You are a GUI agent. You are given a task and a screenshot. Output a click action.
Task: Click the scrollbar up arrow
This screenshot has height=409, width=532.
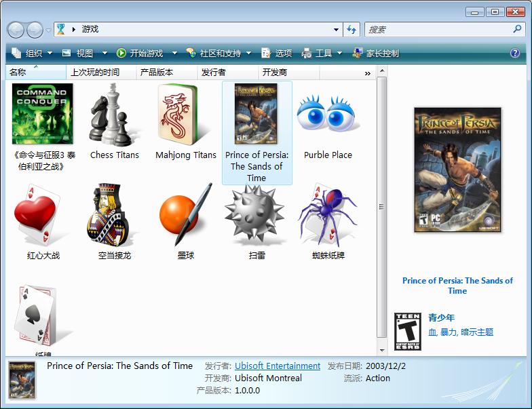coord(382,71)
